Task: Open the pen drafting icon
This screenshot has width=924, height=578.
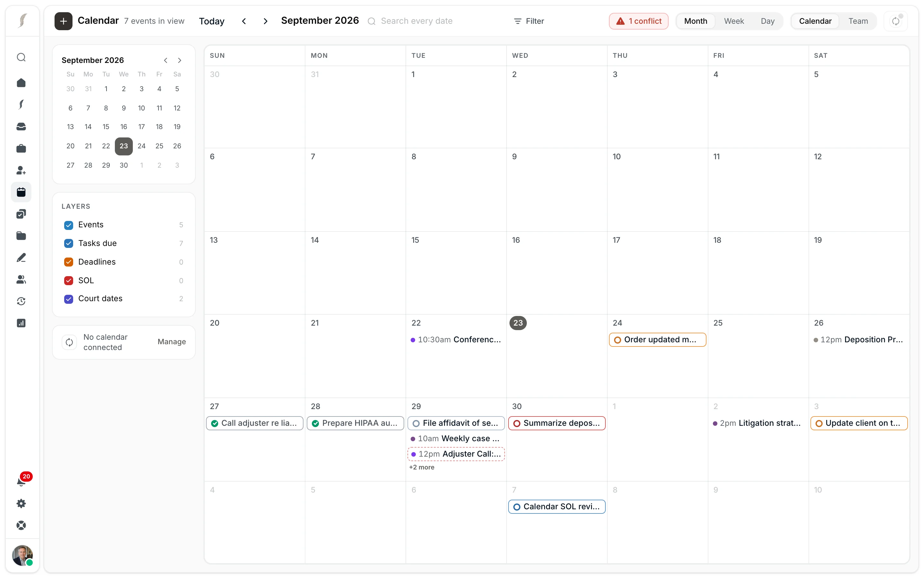Action: coord(21,258)
